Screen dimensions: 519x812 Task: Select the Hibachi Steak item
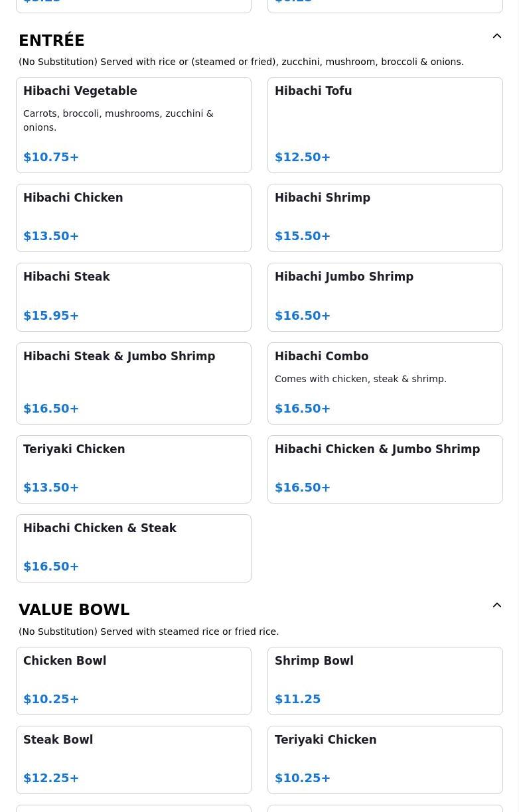[133, 297]
